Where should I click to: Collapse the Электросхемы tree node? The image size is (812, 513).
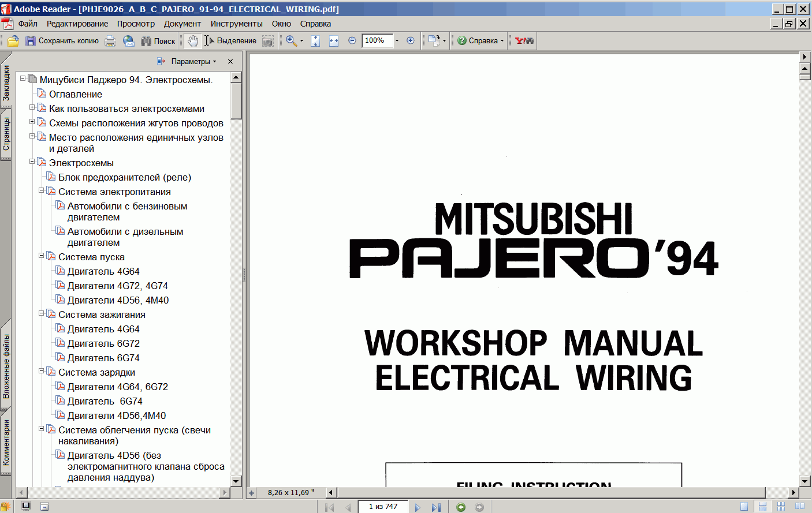pos(32,162)
